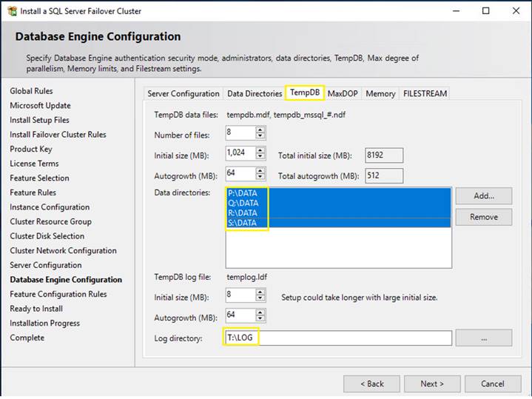Switch to the Data Directories tab
The image size is (532, 399).
pos(255,94)
